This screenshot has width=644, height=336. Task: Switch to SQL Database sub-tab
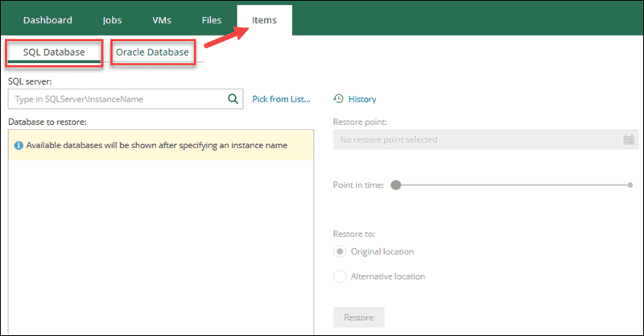(54, 52)
